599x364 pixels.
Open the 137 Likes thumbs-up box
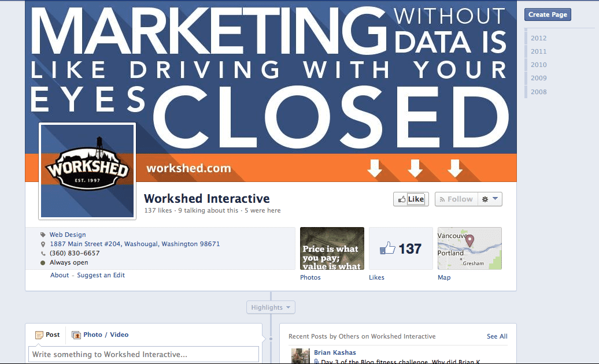[x=401, y=248]
